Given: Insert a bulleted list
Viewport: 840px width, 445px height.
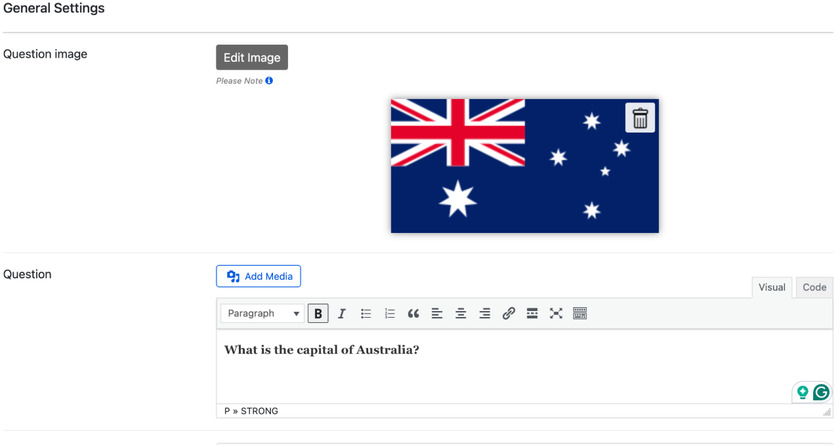Looking at the screenshot, I should 366,313.
